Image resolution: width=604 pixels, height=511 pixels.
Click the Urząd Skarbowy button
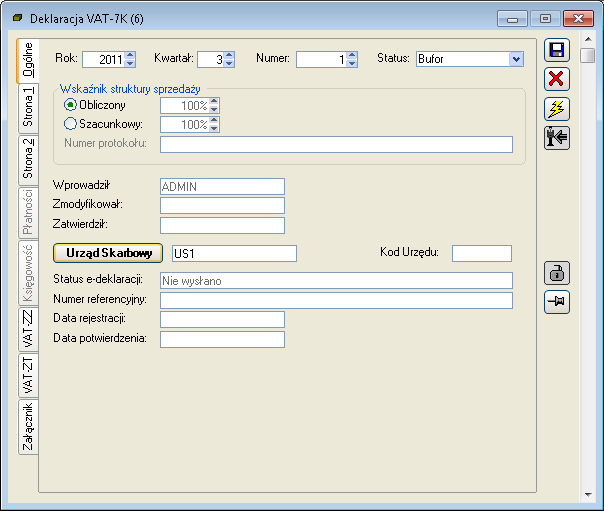click(108, 253)
